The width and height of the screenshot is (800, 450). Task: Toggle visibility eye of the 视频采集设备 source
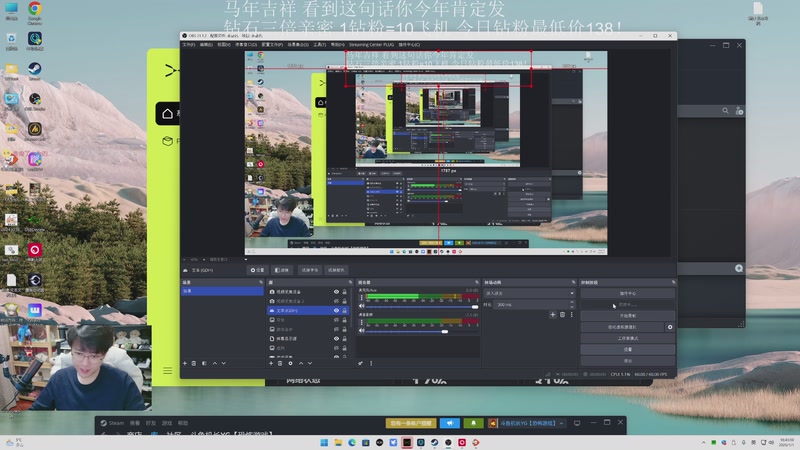click(x=336, y=292)
